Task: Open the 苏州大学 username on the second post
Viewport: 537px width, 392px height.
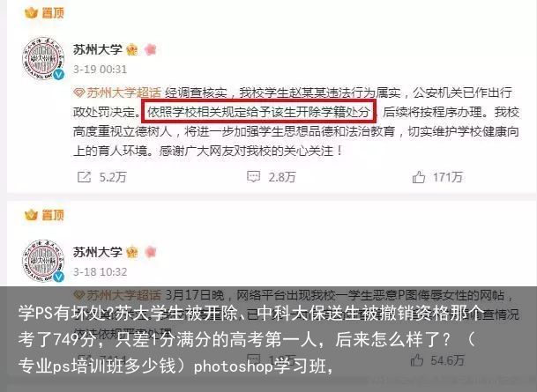Action: (98, 252)
